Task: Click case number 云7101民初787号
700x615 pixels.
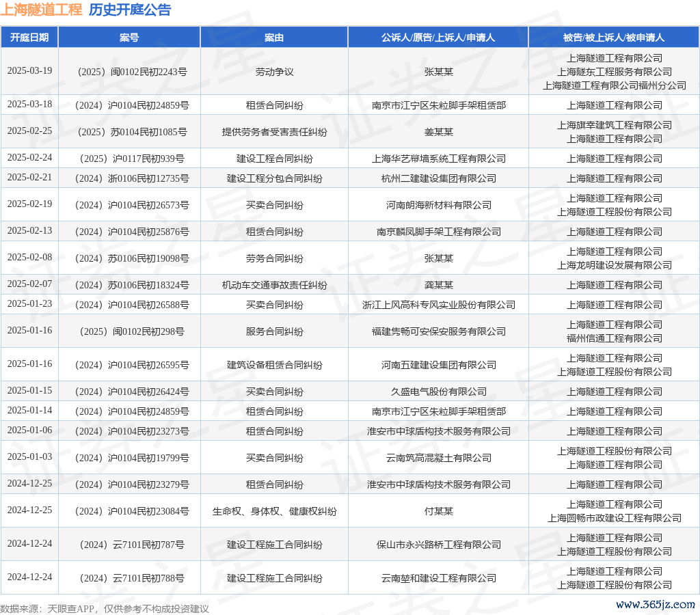Action: click(x=132, y=545)
